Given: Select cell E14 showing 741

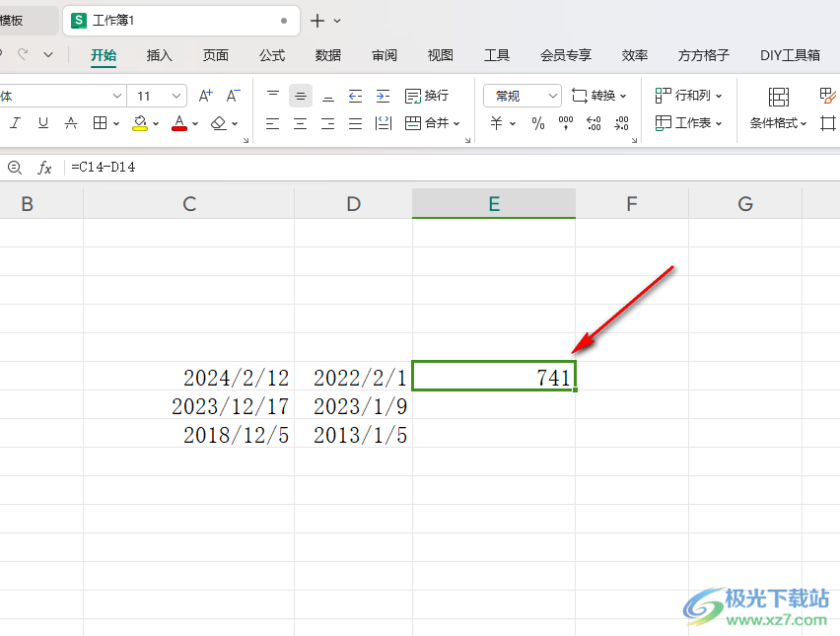Looking at the screenshot, I should click(494, 376).
